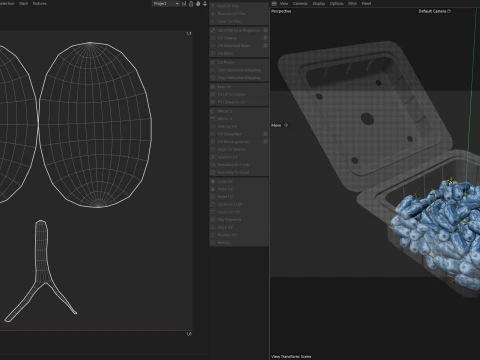The width and height of the screenshot is (480, 360).
Task: Click the Default Camera label
Action: pyautogui.click(x=432, y=11)
